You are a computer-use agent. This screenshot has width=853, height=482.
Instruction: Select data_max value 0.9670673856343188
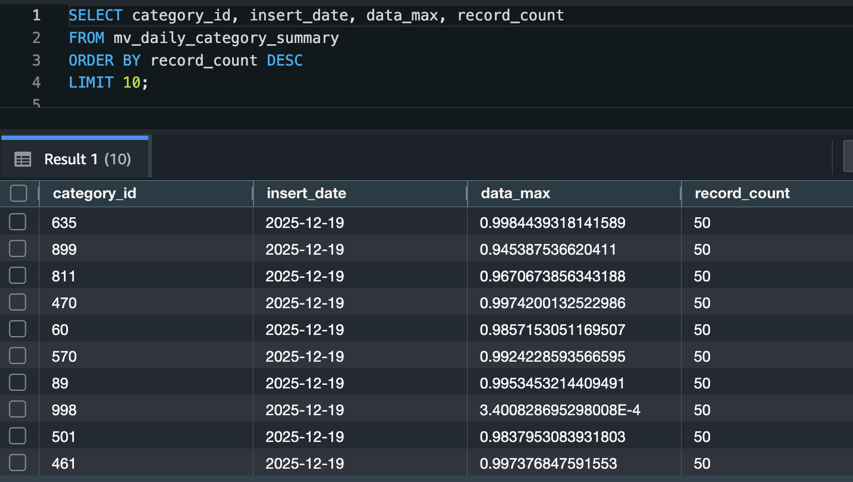click(x=552, y=276)
